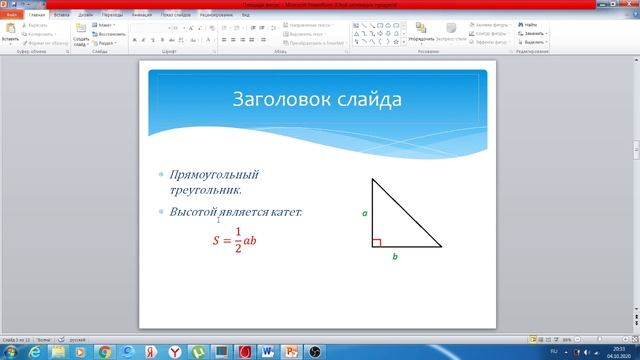Viewport: 640px width, 360px height.
Task: Select the star shape in gallery
Action: [396, 42]
